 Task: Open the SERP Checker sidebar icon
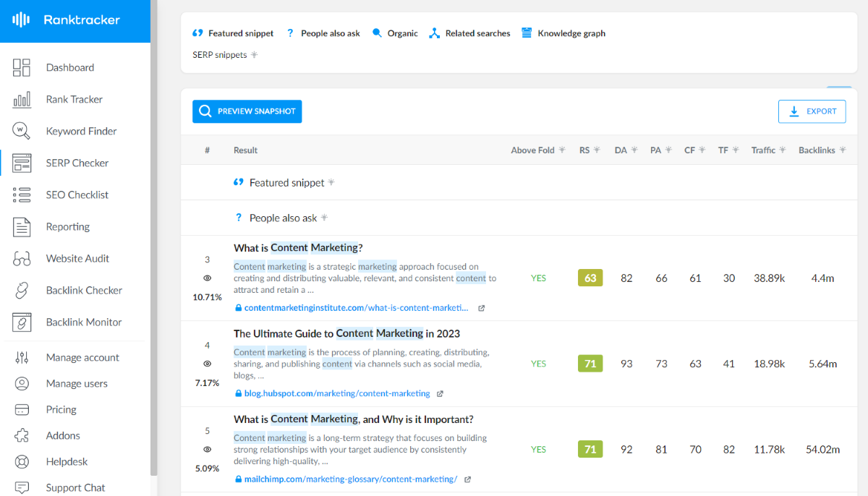tap(22, 163)
